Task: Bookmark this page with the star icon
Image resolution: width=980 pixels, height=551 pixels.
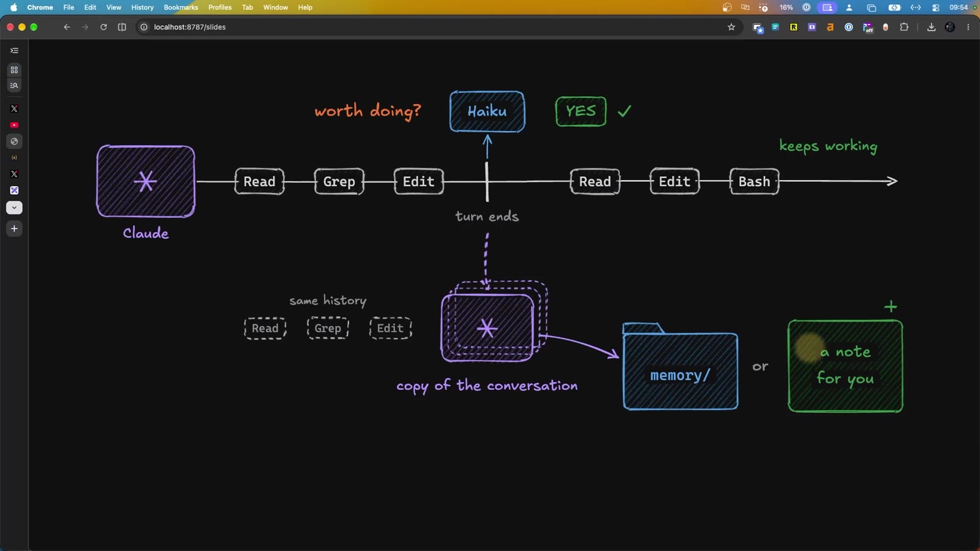Action: [x=731, y=27]
